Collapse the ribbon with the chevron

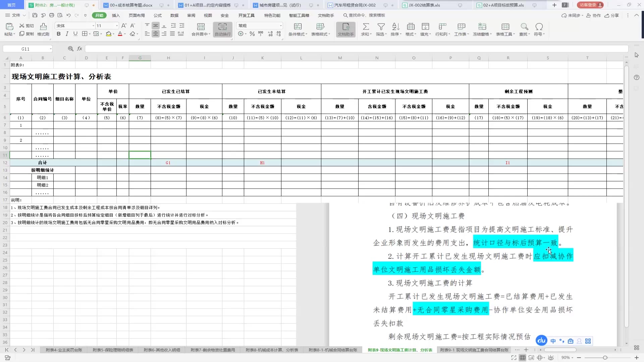pos(636,15)
